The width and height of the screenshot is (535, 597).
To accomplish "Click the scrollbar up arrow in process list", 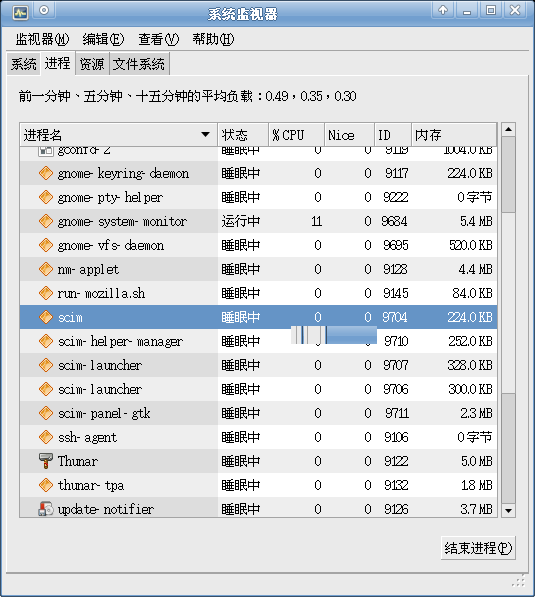I will (x=508, y=130).
